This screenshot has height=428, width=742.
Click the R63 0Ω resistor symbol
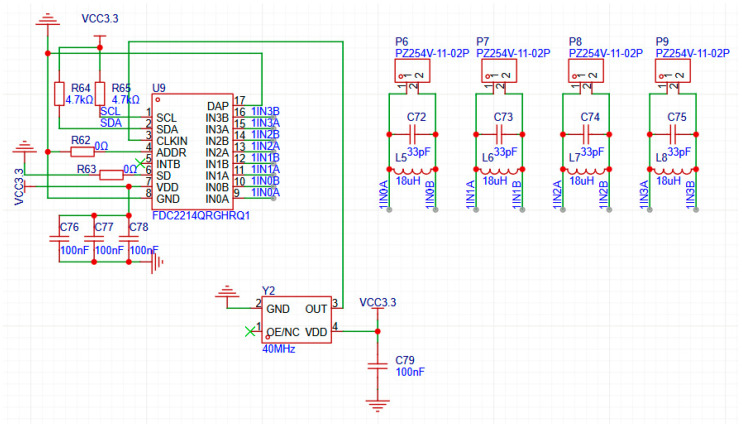click(112, 175)
